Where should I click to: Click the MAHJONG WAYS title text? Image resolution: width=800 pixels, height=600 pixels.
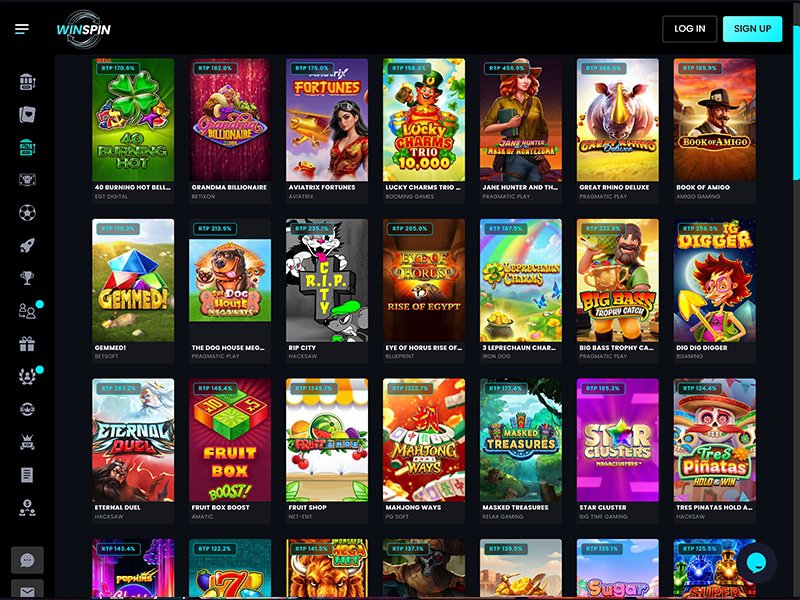(x=413, y=507)
